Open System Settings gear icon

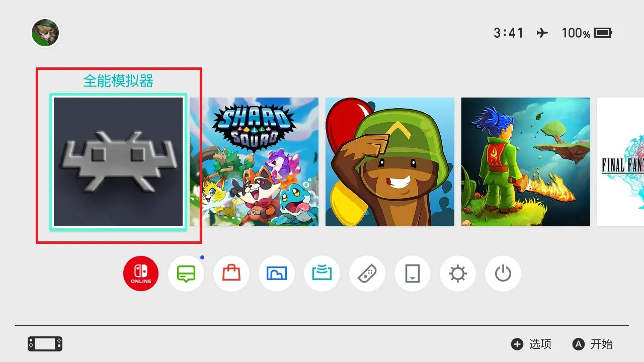point(458,274)
